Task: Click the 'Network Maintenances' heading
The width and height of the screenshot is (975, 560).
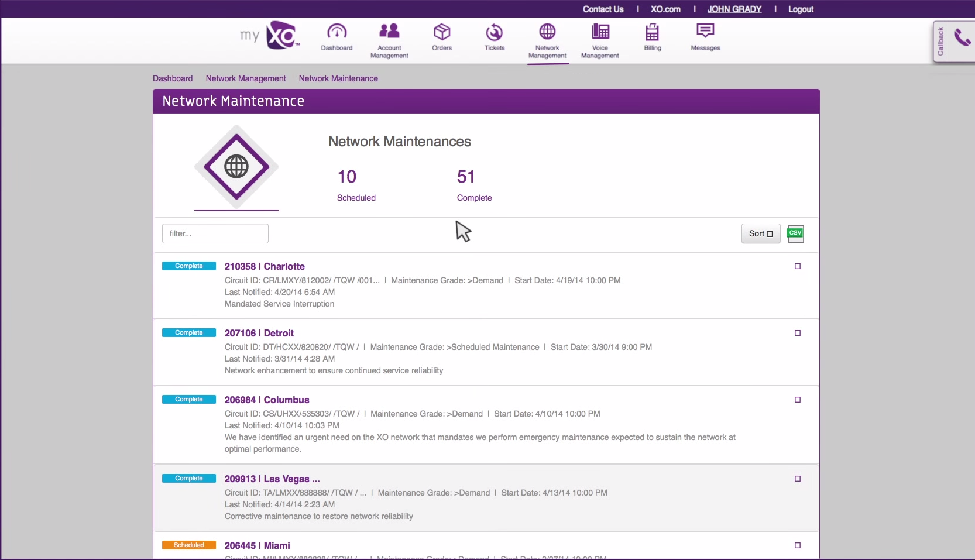Action: [400, 142]
